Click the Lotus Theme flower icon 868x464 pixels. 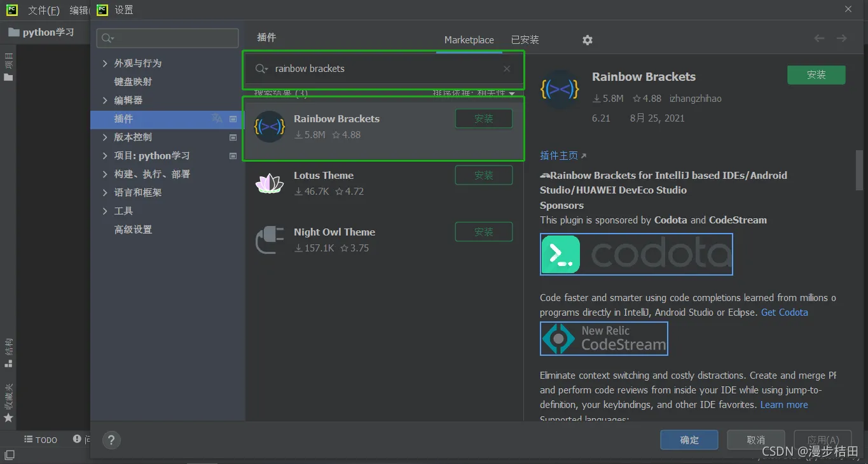click(x=269, y=183)
